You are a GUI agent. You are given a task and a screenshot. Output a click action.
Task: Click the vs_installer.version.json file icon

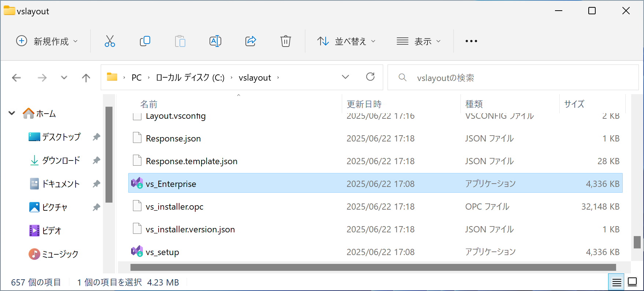(x=137, y=229)
